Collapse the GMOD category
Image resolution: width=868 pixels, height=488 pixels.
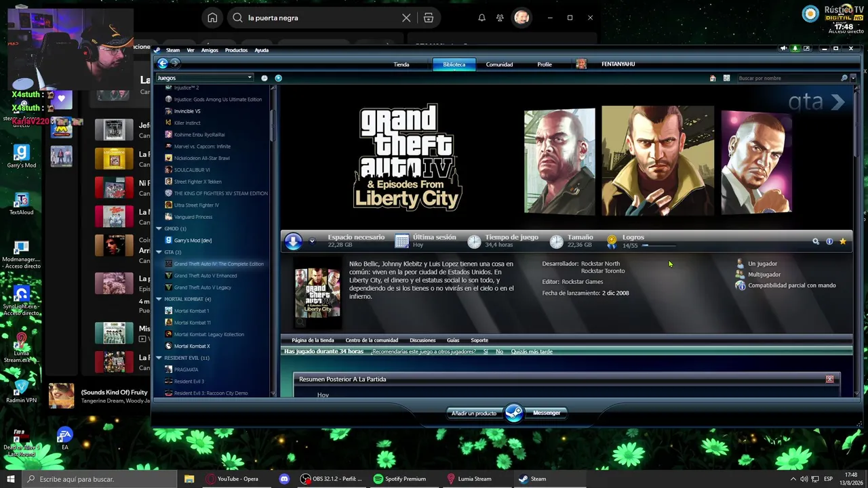coord(159,228)
